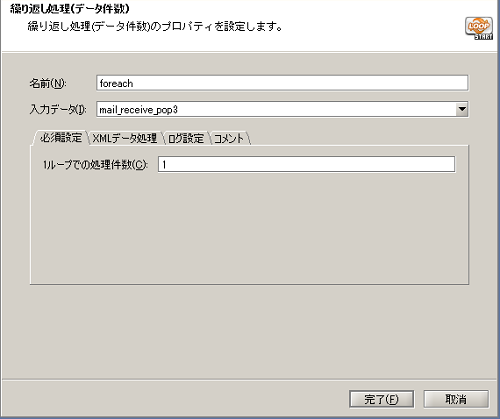Open the XMLデータ処理 tab

124,138
